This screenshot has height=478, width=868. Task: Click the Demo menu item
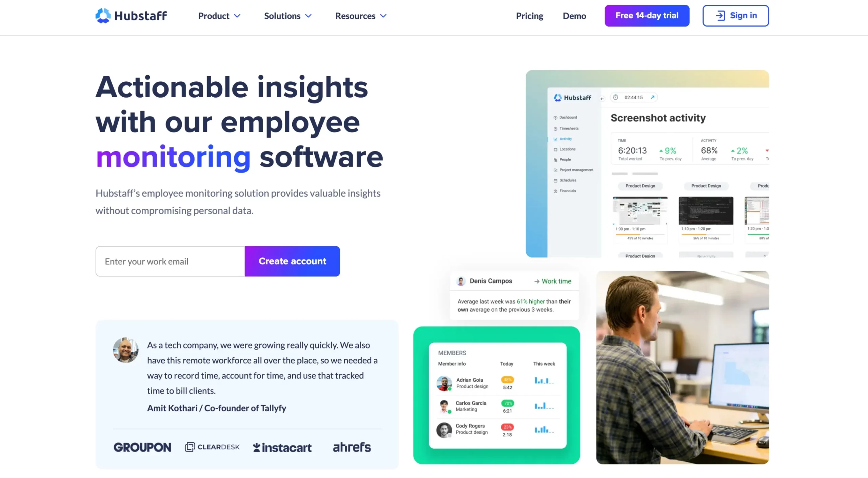pyautogui.click(x=574, y=15)
